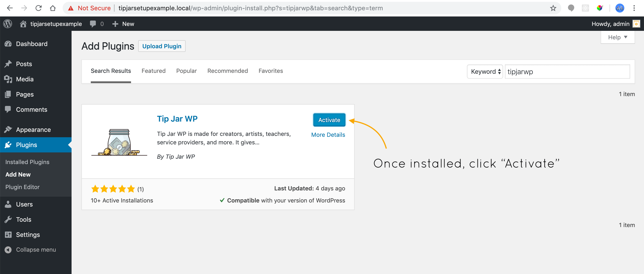The height and width of the screenshot is (274, 644).
Task: Open Dashboard from the sidebar
Action: point(36,44)
